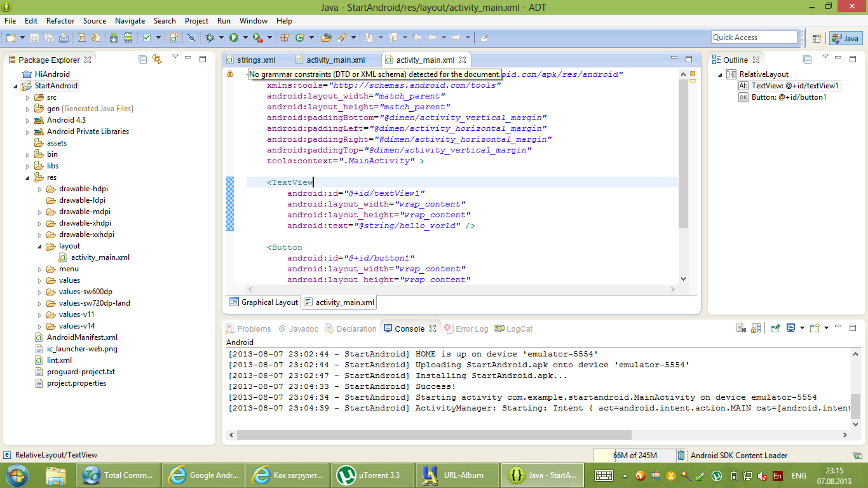The width and height of the screenshot is (868, 488).
Task: Click the Save toolbar icon
Action: 34,37
